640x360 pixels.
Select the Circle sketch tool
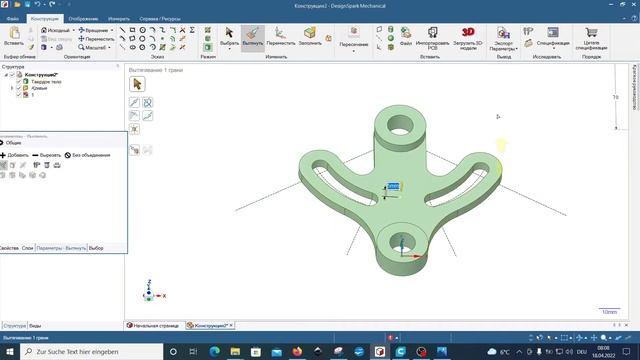pyautogui.click(x=142, y=30)
